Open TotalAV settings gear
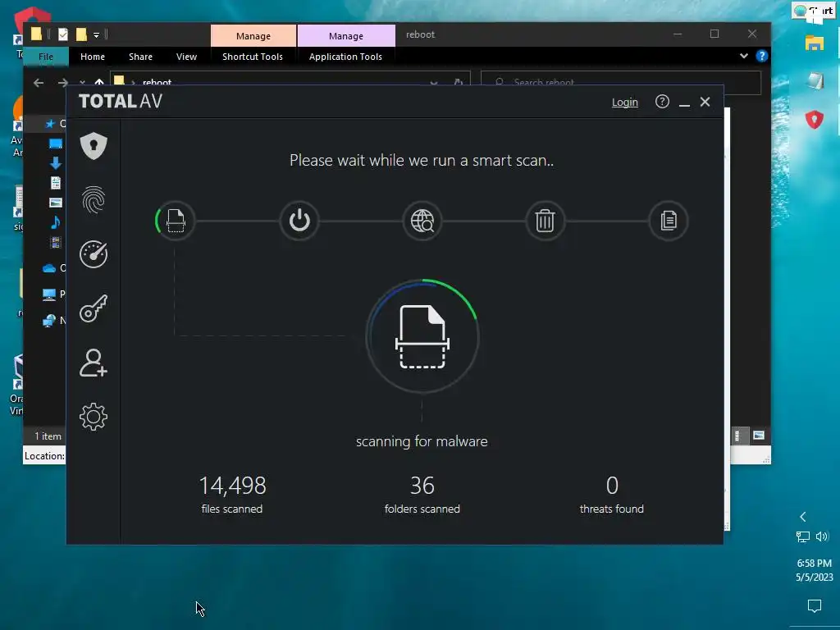 pos(94,417)
